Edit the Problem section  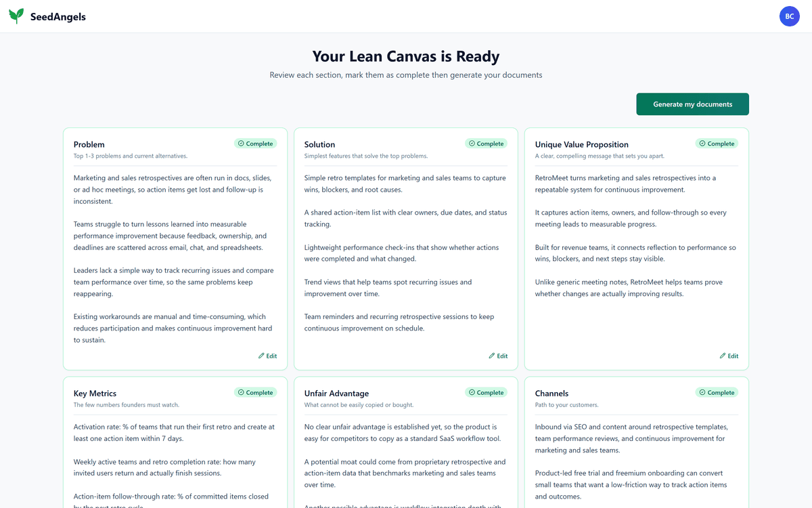click(x=268, y=356)
